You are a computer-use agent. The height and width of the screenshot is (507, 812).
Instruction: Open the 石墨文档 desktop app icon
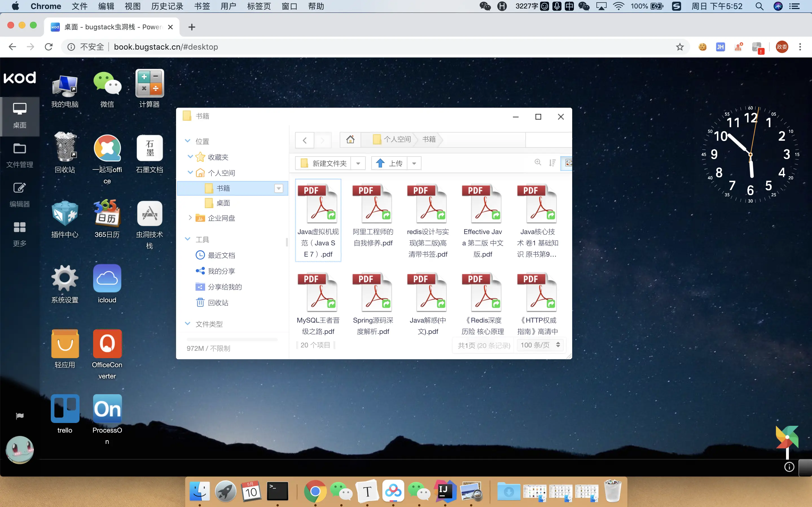click(149, 149)
